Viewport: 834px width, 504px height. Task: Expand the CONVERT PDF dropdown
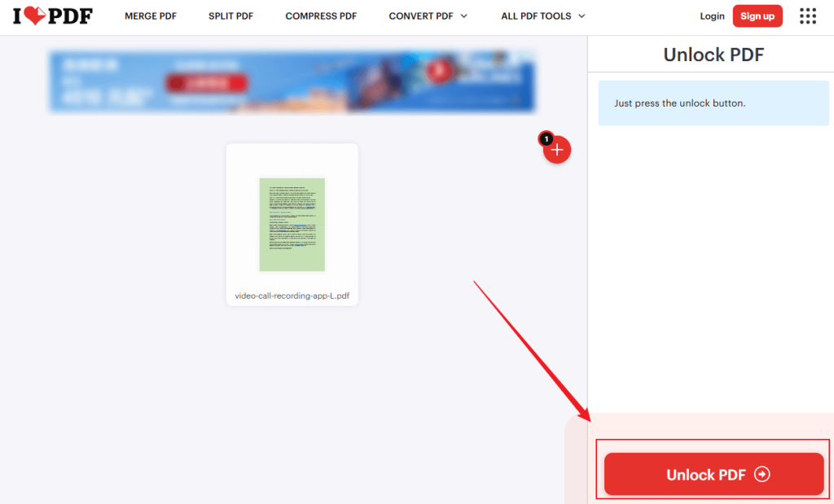(x=420, y=15)
